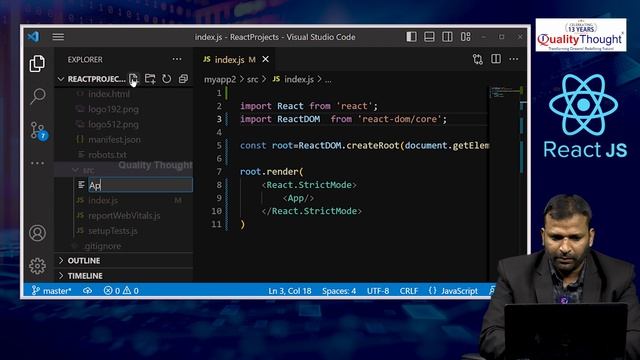Click the New File icon in Explorer
This screenshot has height=360, width=640.
[x=133, y=79]
